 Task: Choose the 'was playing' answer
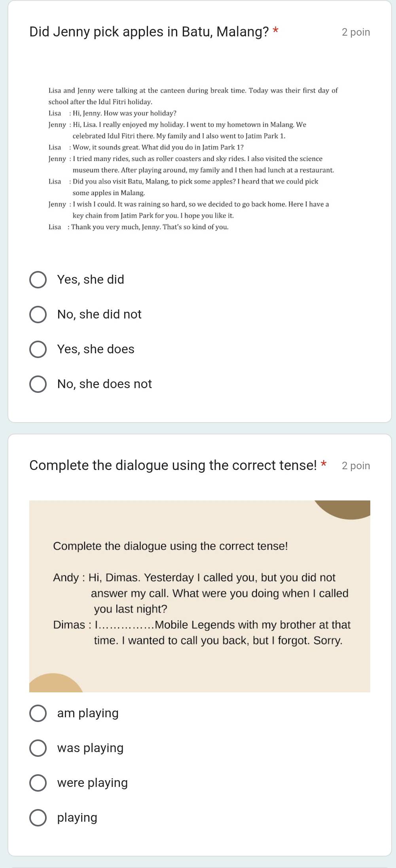pyautogui.click(x=38, y=748)
